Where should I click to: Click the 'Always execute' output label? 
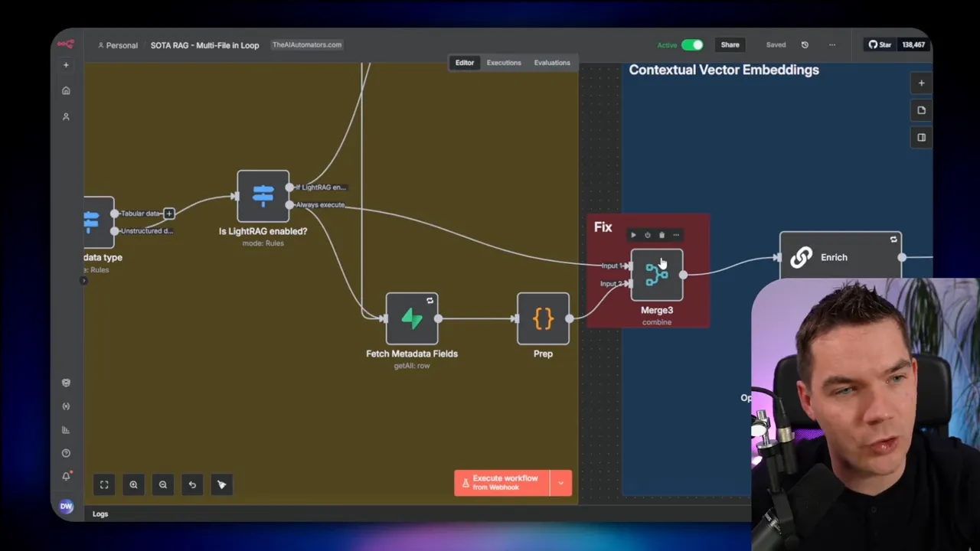[320, 205]
